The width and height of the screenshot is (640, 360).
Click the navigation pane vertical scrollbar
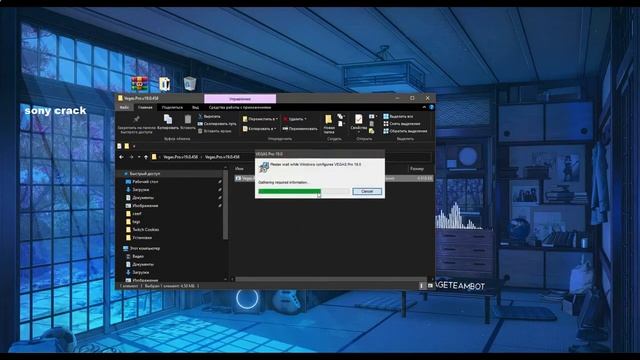(x=225, y=206)
